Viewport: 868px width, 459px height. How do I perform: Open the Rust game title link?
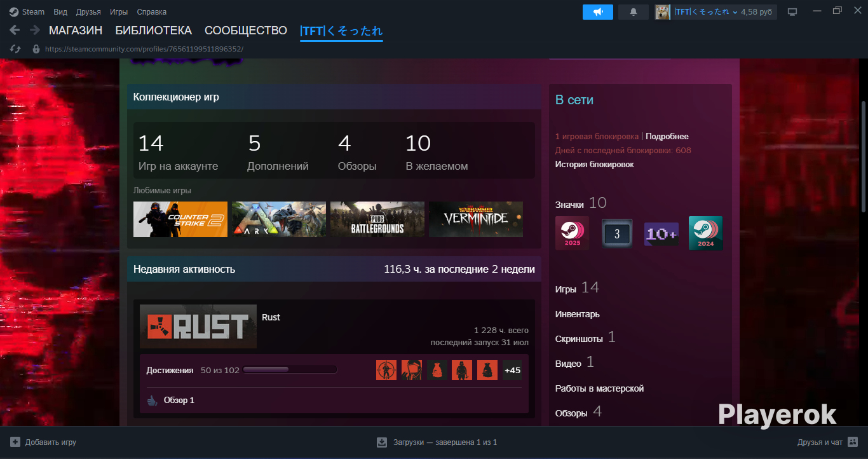[x=271, y=317]
